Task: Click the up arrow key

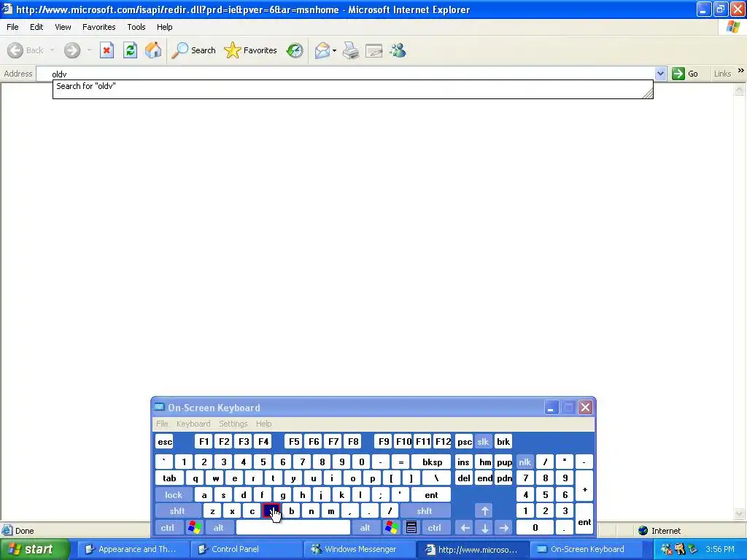Action: click(x=484, y=511)
